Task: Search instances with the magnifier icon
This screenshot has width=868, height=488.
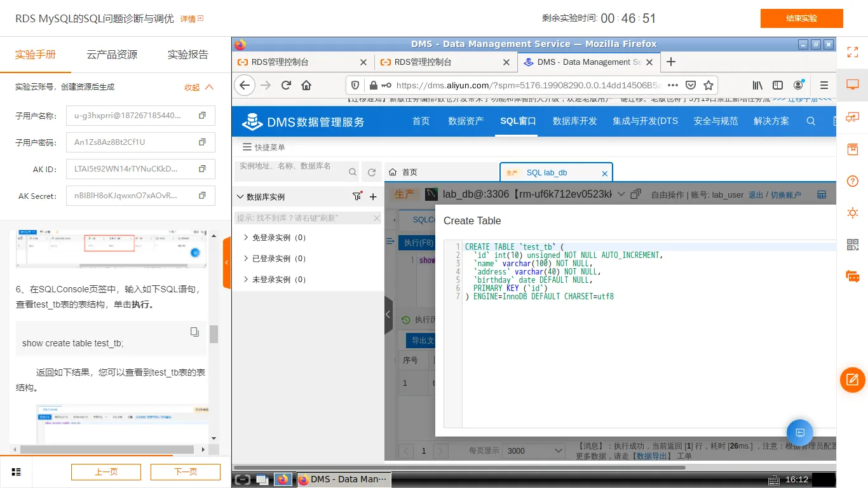Action: [353, 172]
